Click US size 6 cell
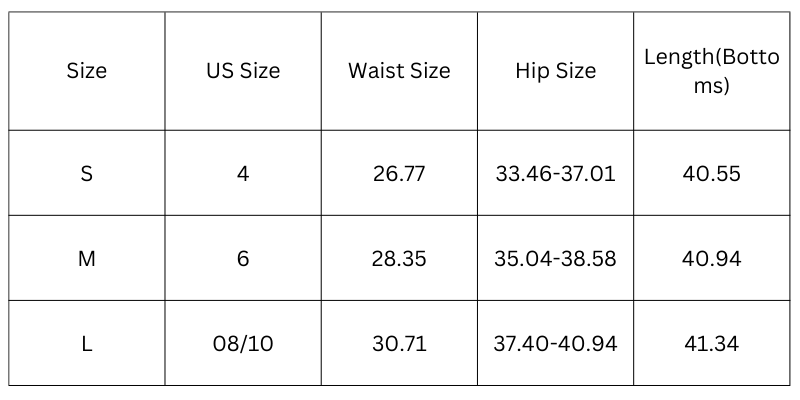Viewport: 800px width, 400px height. pyautogui.click(x=243, y=258)
